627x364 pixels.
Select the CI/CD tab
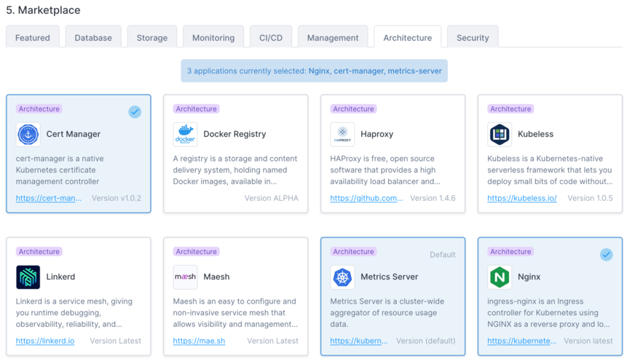(271, 38)
